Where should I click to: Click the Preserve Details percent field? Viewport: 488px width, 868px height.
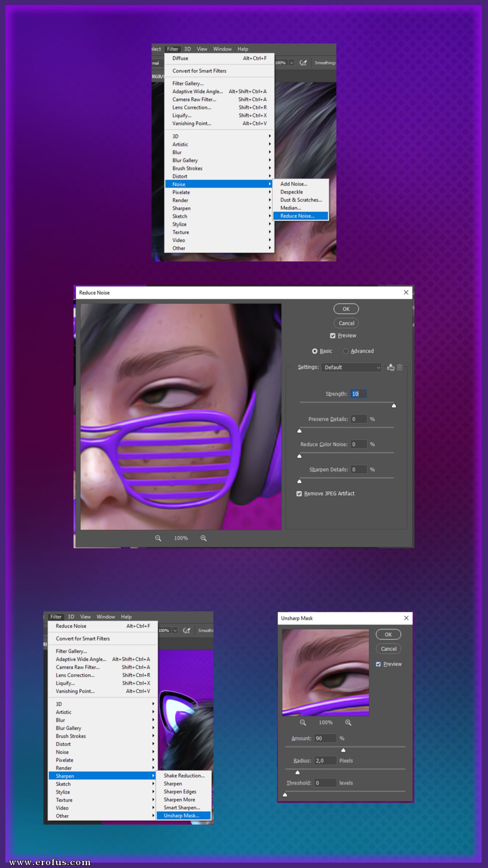coord(359,419)
